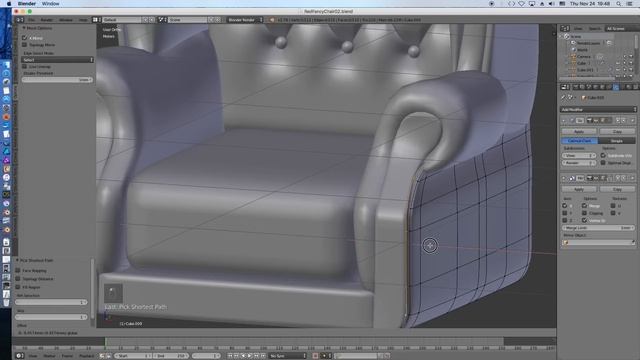640x360 pixels.
Task: Click the screen layout browse icon
Action: [96, 20]
